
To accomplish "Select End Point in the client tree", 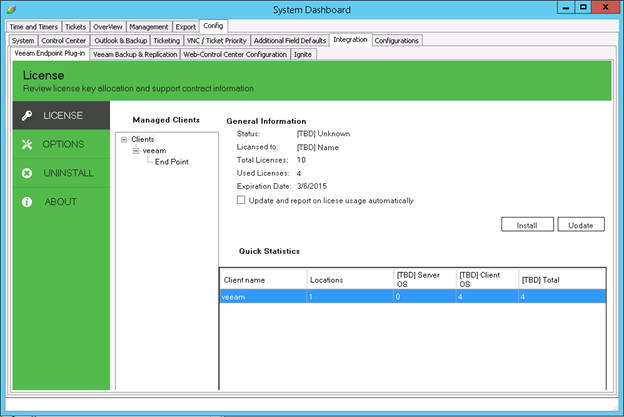I will pyautogui.click(x=171, y=162).
